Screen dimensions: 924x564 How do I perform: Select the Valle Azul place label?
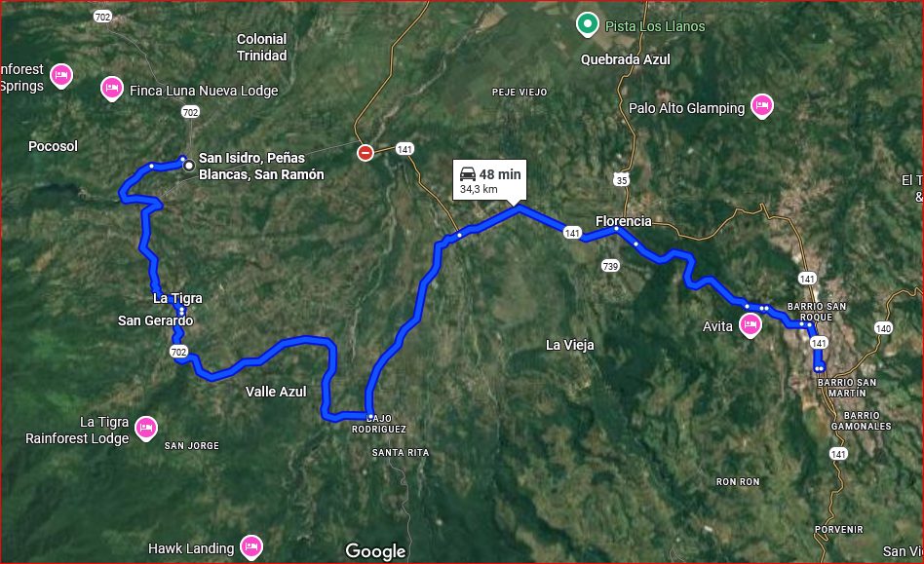pos(276,392)
